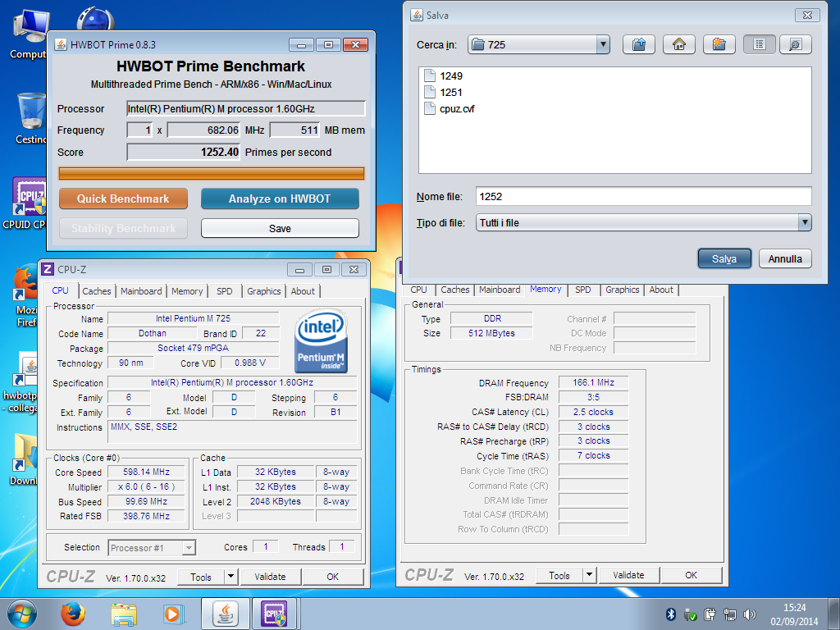Select the Computer desktop icon
The image size is (840, 630).
click(31, 32)
